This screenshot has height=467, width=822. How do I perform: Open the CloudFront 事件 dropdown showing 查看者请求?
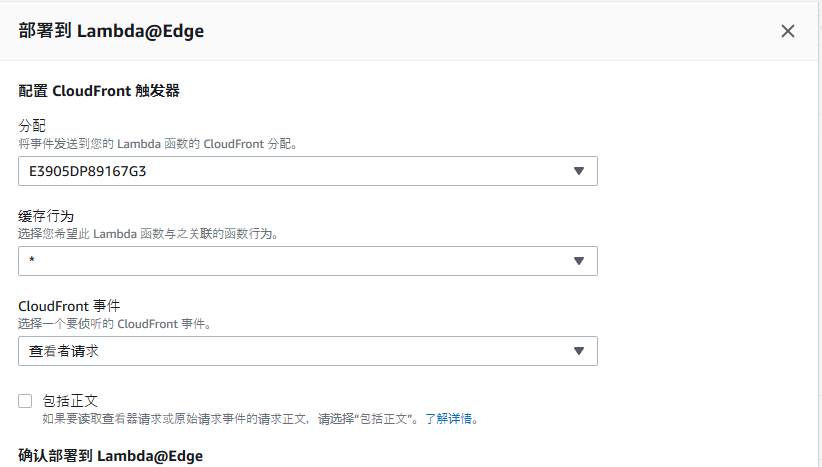point(308,351)
